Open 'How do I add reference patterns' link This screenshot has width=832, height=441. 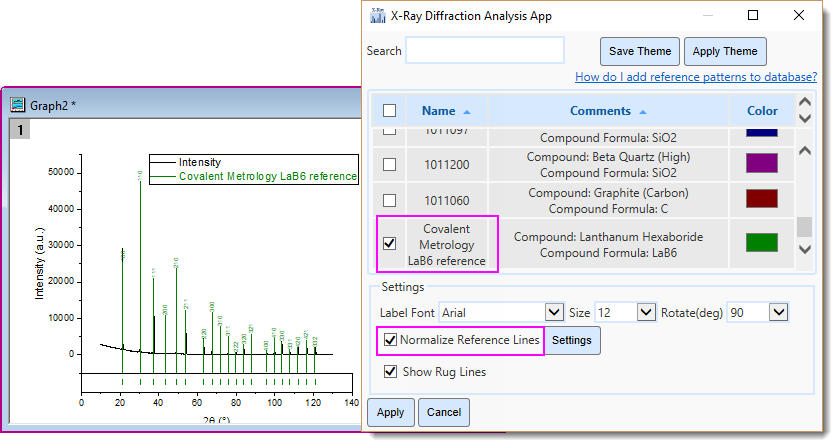[x=696, y=77]
